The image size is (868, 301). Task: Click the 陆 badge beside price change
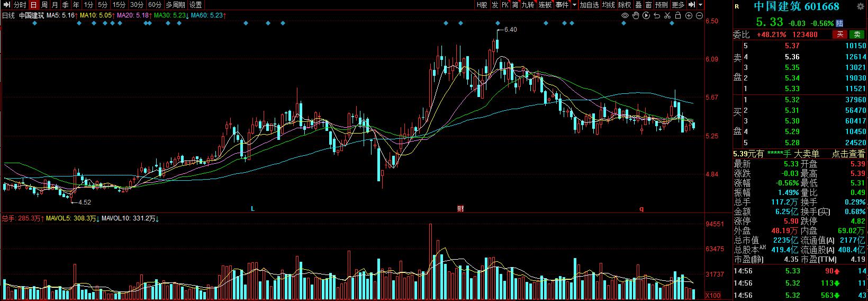point(840,23)
